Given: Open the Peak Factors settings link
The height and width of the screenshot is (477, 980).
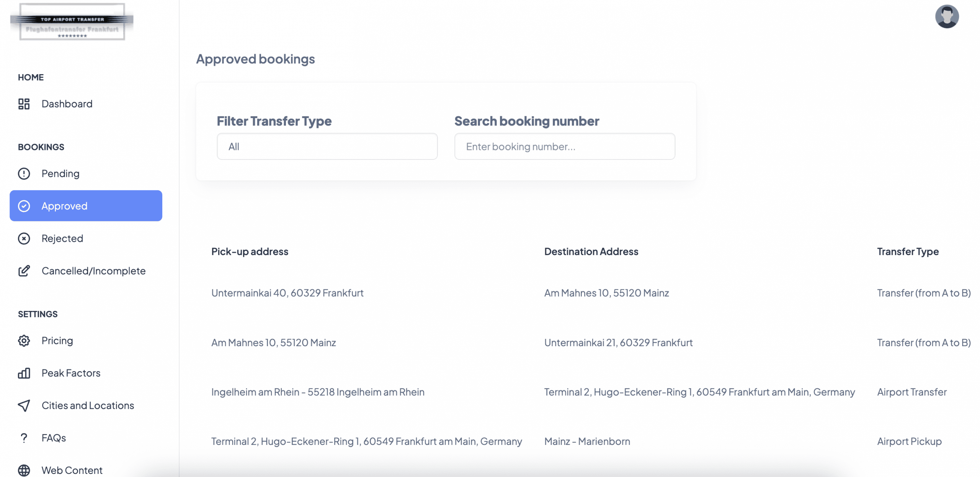Looking at the screenshot, I should [71, 373].
